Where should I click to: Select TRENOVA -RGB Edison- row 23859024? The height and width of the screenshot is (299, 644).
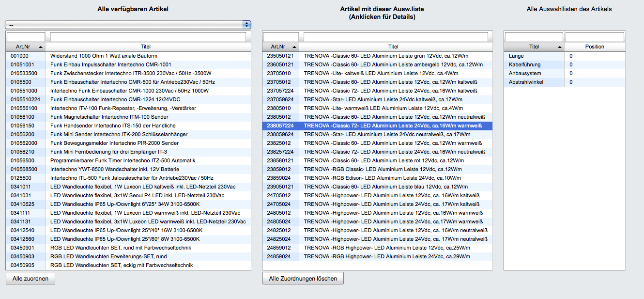coord(377,178)
